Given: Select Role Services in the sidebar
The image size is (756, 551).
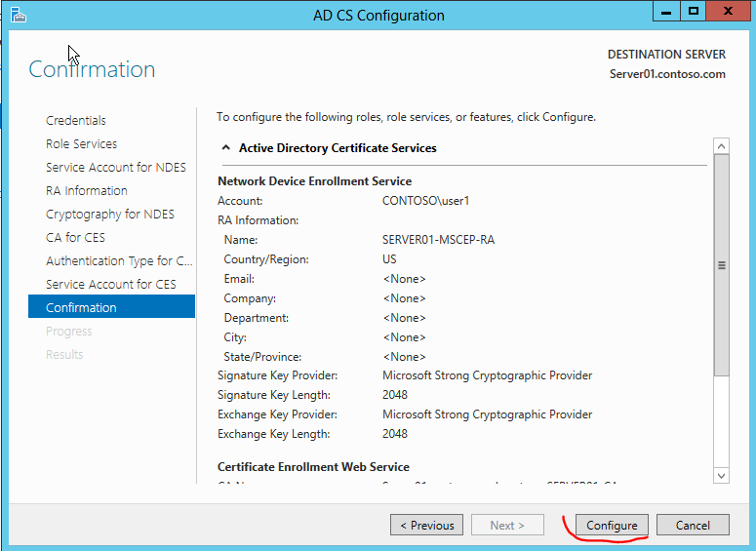Looking at the screenshot, I should [x=81, y=143].
